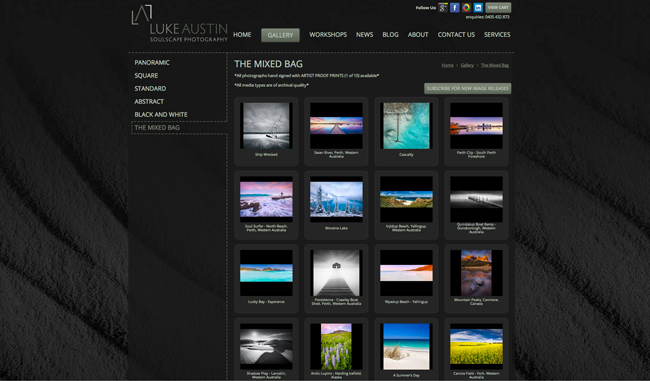Open the Workshops menu item
Screen dimensions: 650x381
[x=328, y=35]
